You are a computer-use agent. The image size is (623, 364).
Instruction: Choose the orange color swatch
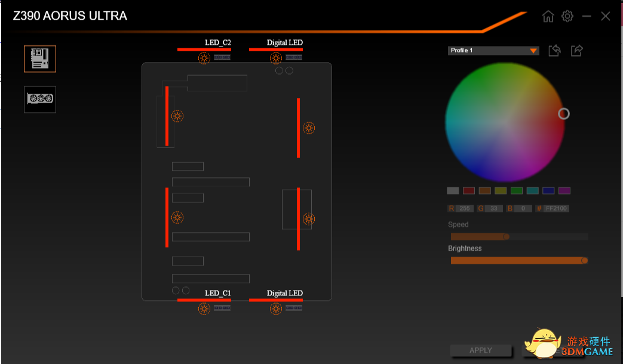tap(485, 190)
